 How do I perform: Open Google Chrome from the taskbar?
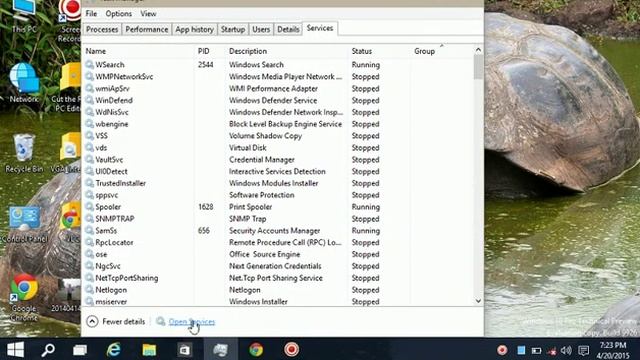256,350
